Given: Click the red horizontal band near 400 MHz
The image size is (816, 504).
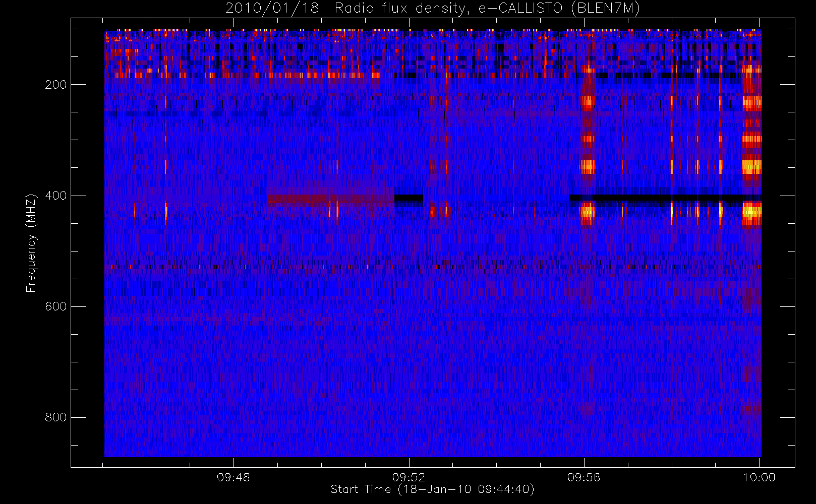Looking at the screenshot, I should click(x=330, y=200).
